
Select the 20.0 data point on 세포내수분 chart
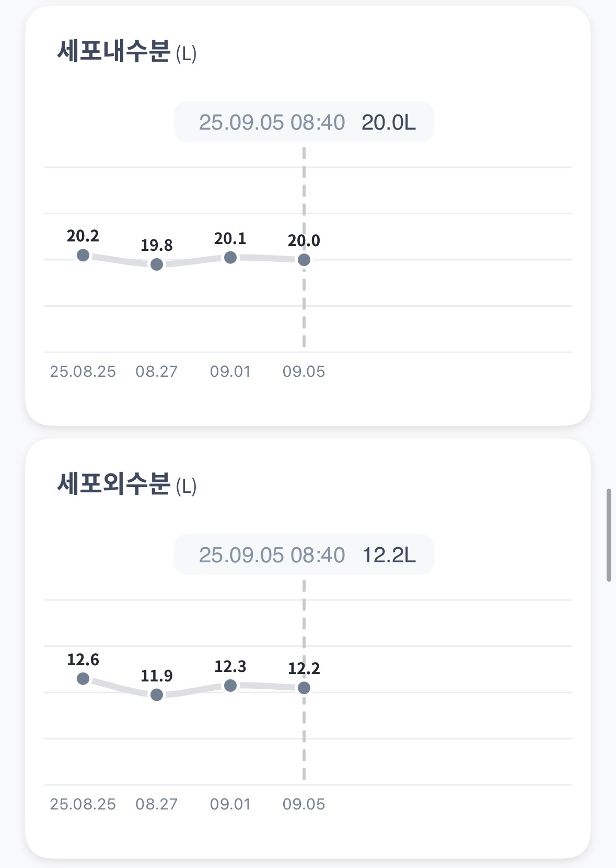[x=304, y=260]
